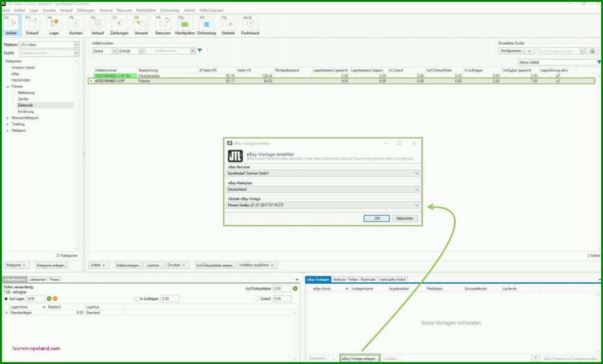Open the Dashboard module icon
Viewport: 603px width, 364px height.
250,25
